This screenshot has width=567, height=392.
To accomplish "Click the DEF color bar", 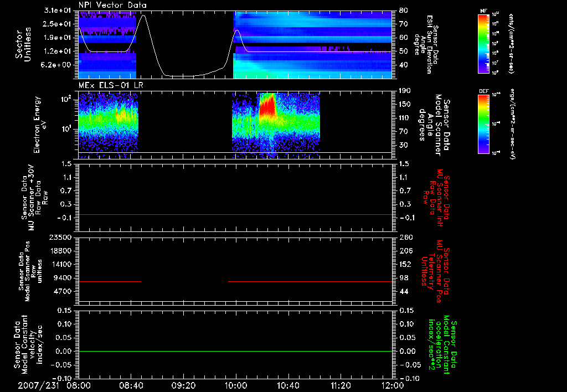I will (x=483, y=124).
